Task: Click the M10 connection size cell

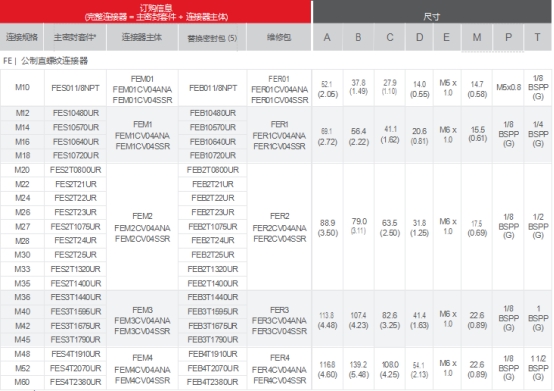Action: pos(22,87)
